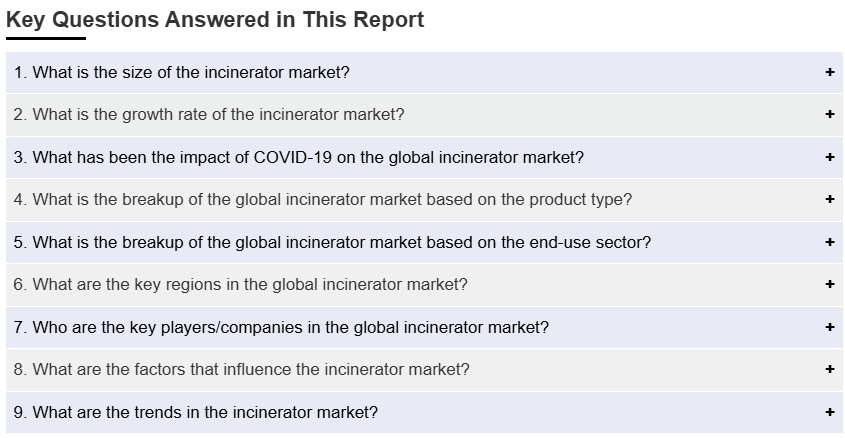Click the black underline below the heading
This screenshot has height=438, width=845.
click(x=46, y=38)
